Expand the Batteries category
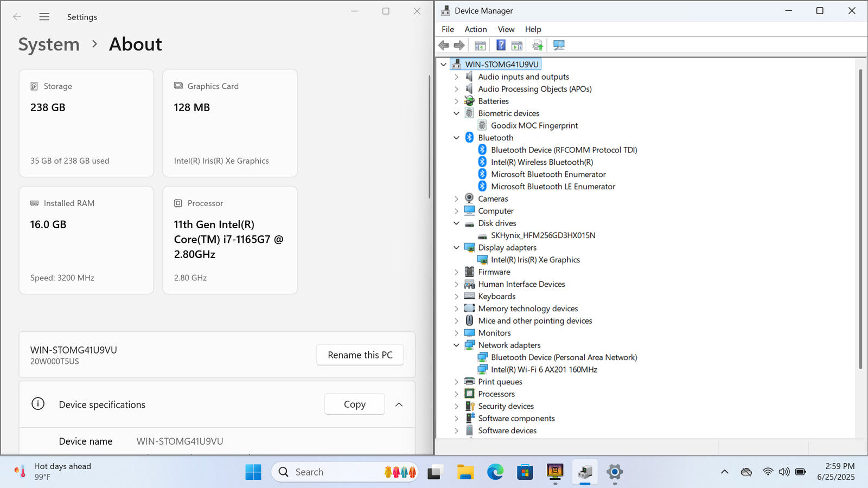The width and height of the screenshot is (868, 488). tap(456, 101)
